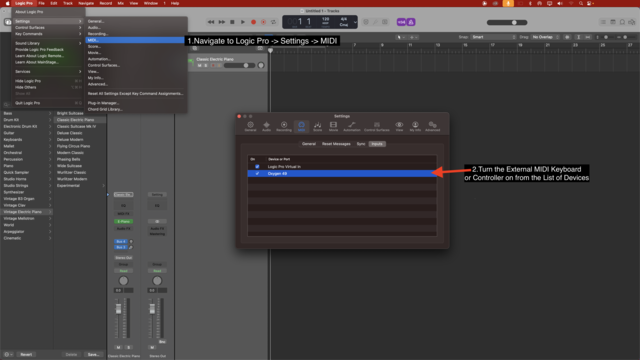
Task: Click the fast forward transport button
Action: (222, 22)
